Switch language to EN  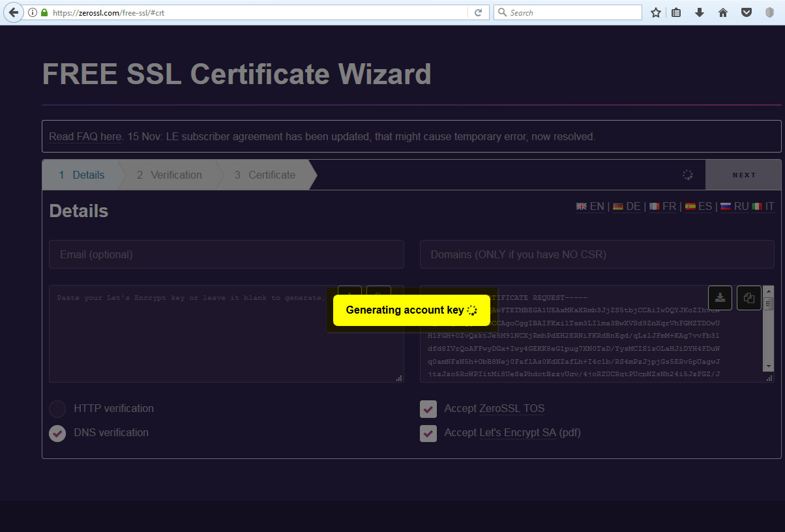(597, 207)
